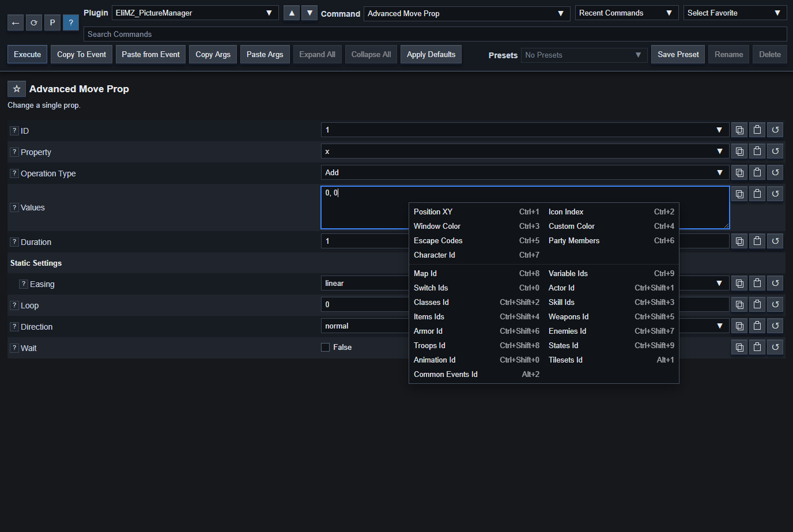Image resolution: width=793 pixels, height=532 pixels.
Task: Click the back arrow icon
Action: coord(16,22)
